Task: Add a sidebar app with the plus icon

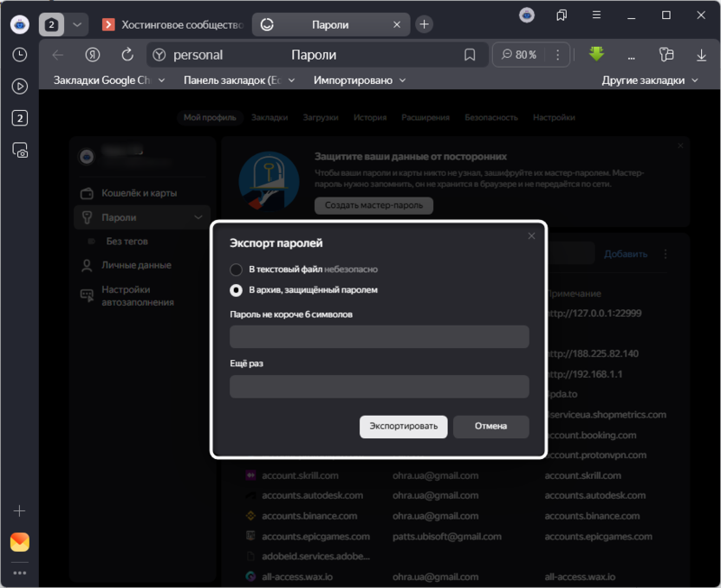Action: pos(19,511)
